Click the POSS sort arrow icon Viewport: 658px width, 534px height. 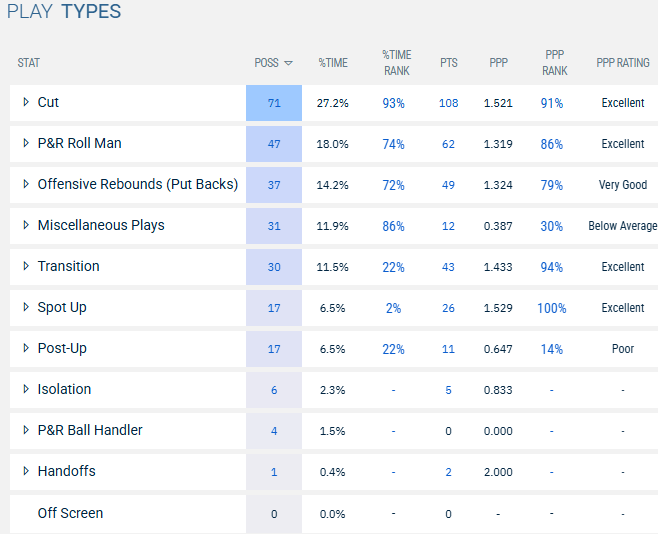click(289, 63)
